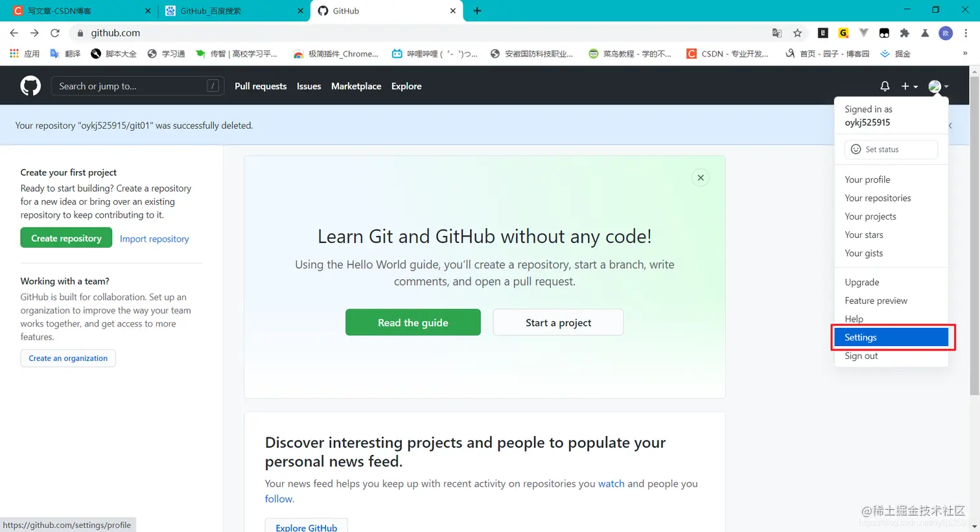Open the 脚本大全 bookmark
The width and height of the screenshot is (980, 532).
pos(114,54)
